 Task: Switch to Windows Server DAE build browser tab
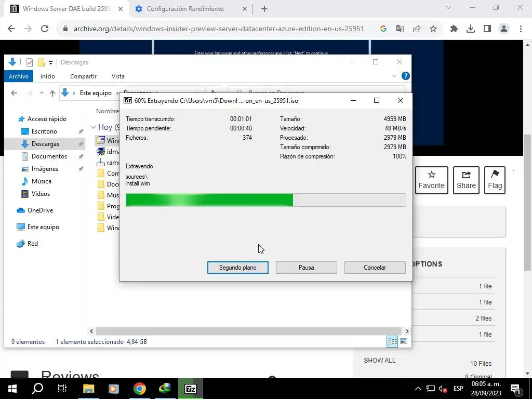pos(66,9)
